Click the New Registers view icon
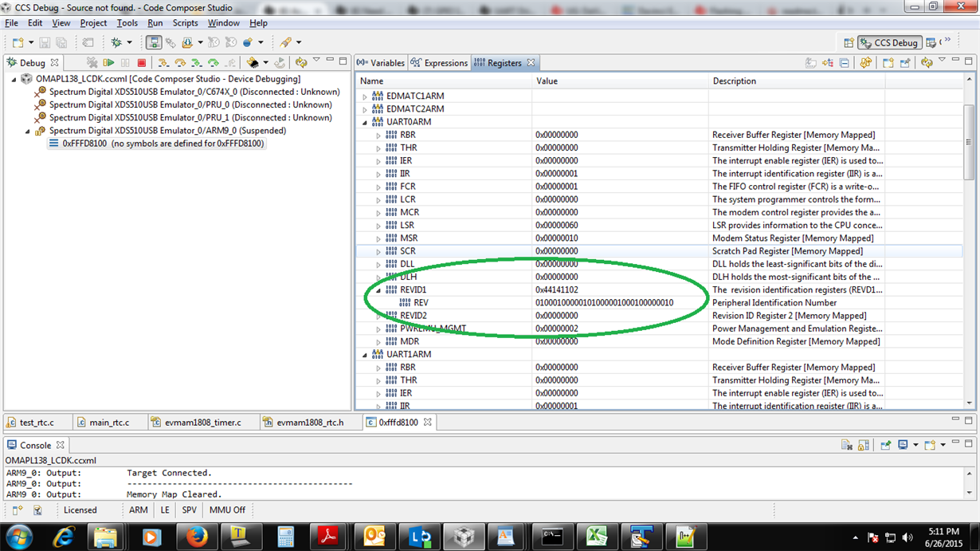The width and height of the screenshot is (980, 551). (888, 62)
